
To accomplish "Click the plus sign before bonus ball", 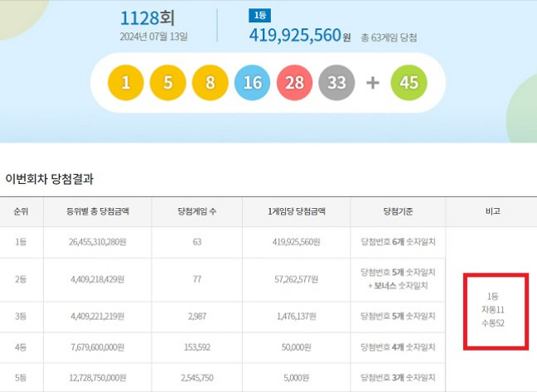I will point(373,83).
